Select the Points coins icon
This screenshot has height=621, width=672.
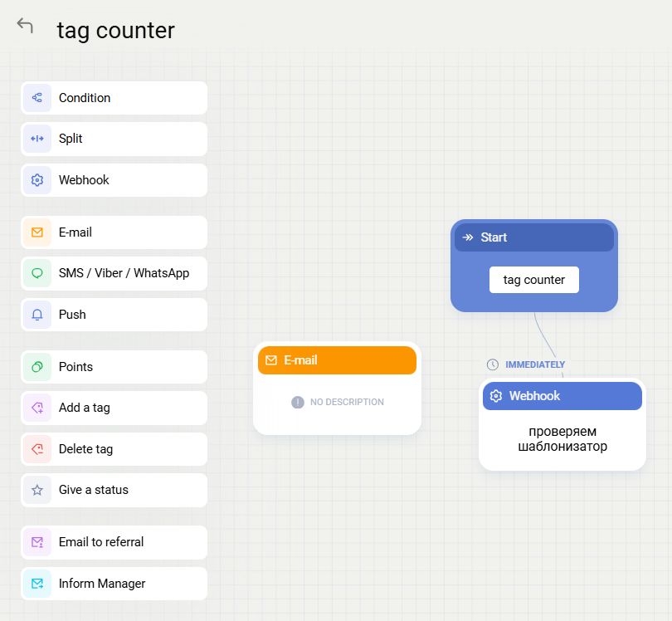[37, 367]
